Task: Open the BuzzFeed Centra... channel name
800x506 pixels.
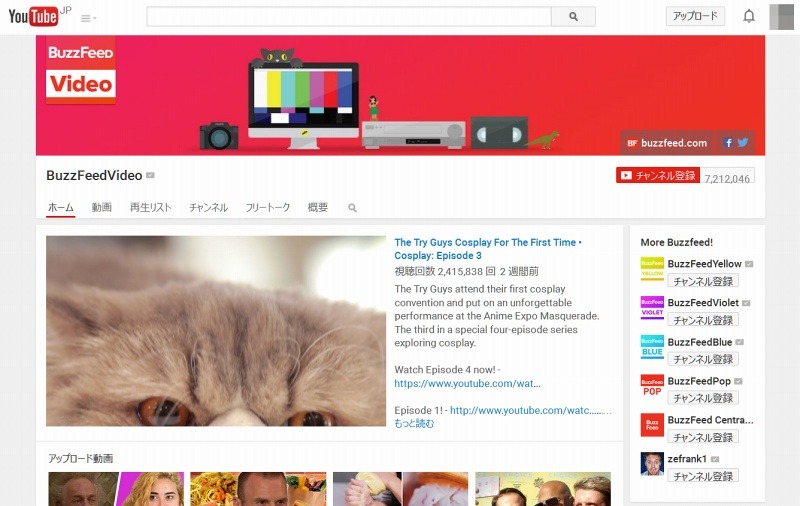Action: click(x=710, y=420)
